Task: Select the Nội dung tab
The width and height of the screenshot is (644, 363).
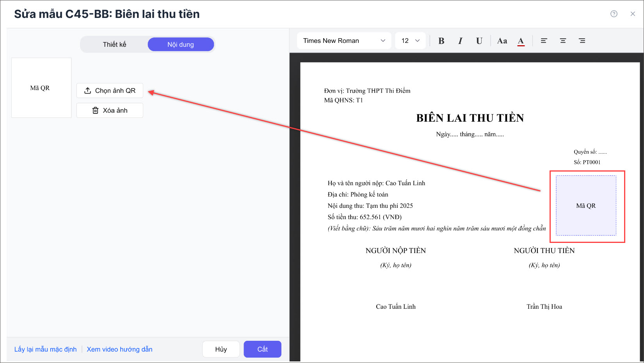Action: point(181,44)
